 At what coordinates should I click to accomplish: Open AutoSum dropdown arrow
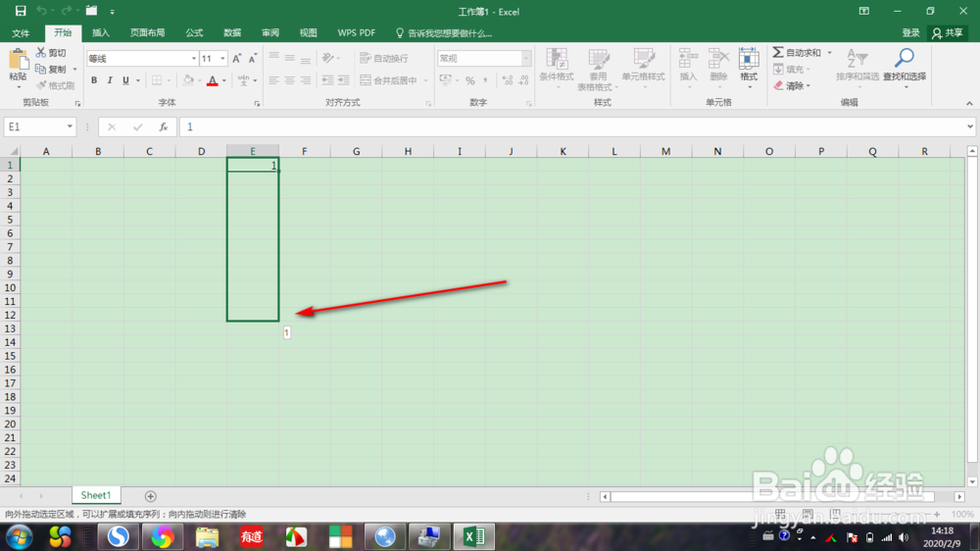click(x=829, y=53)
